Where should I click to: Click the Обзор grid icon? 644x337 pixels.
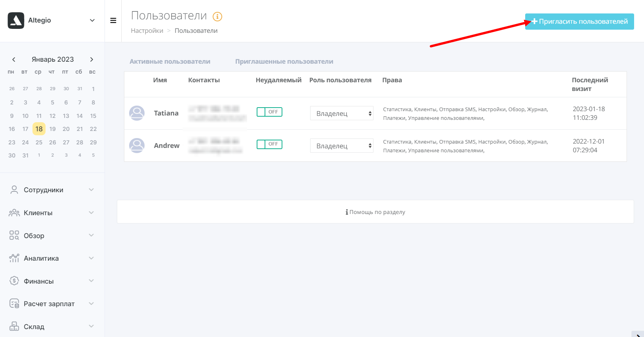click(14, 235)
